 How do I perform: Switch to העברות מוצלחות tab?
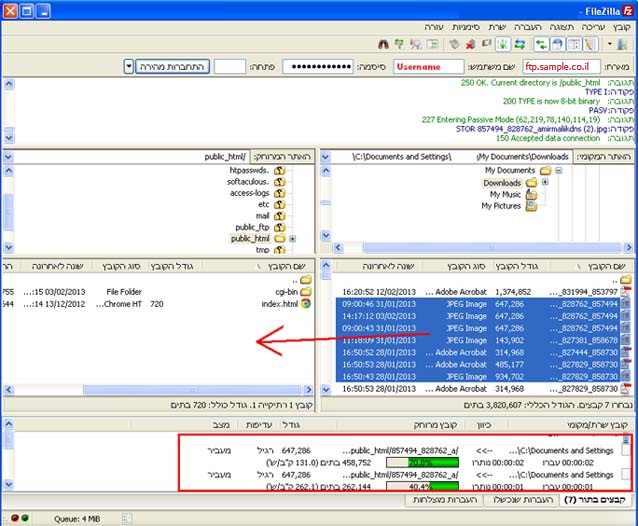coord(445,500)
